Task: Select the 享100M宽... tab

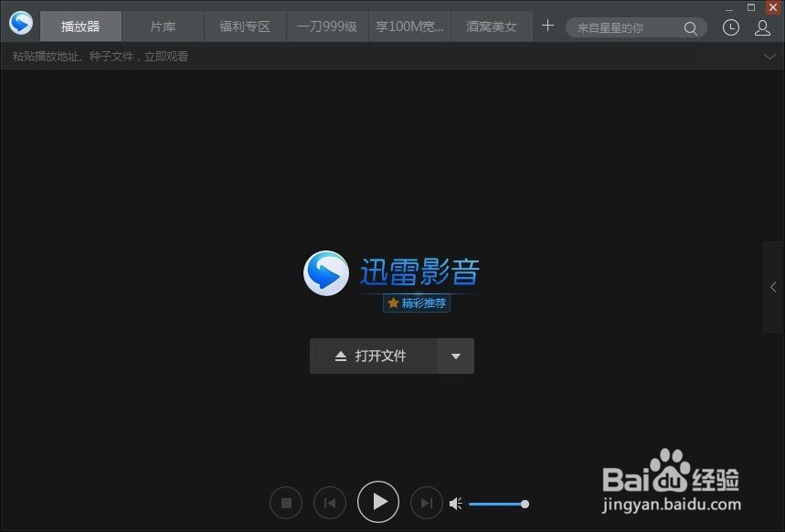Action: click(409, 27)
